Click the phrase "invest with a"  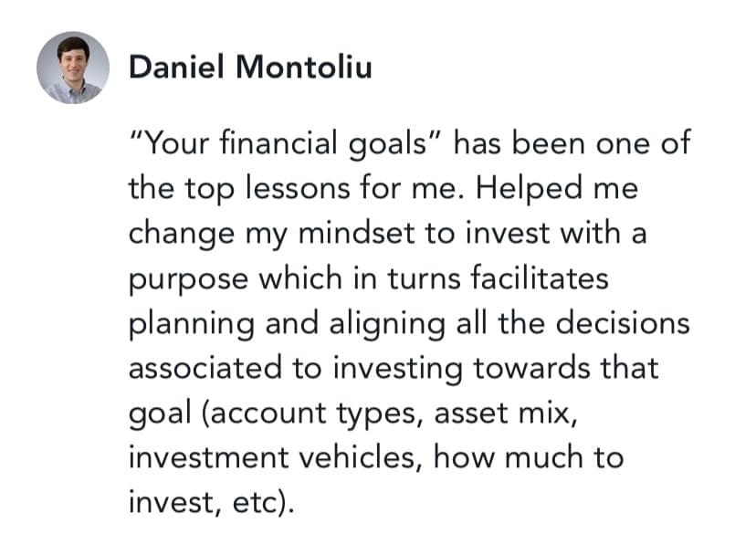click(x=545, y=233)
